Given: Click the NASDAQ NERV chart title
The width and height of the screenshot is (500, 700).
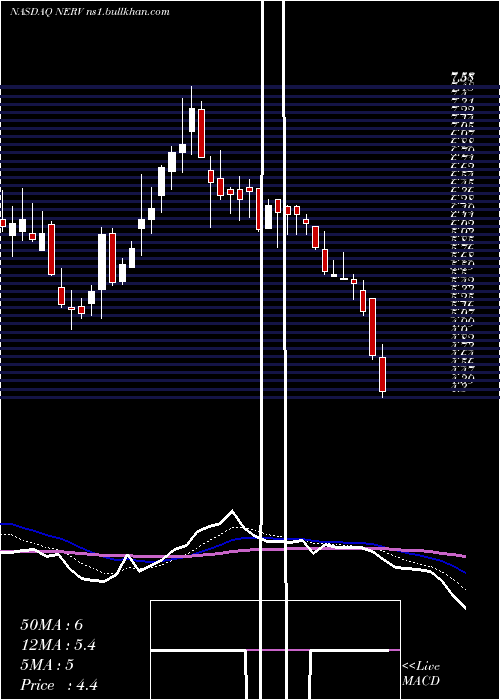Looking at the screenshot, I should (90, 12).
